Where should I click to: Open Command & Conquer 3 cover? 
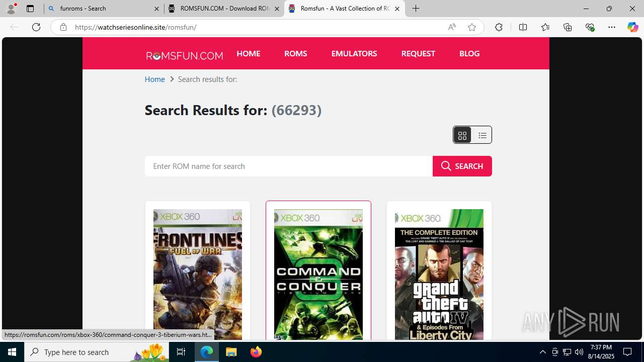(x=318, y=275)
